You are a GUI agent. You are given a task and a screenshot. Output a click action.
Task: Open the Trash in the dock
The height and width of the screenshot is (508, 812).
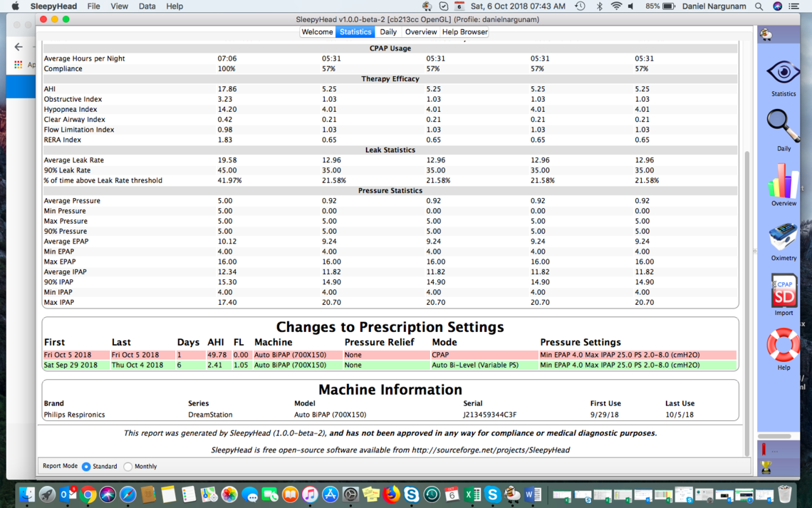pyautogui.click(x=785, y=494)
